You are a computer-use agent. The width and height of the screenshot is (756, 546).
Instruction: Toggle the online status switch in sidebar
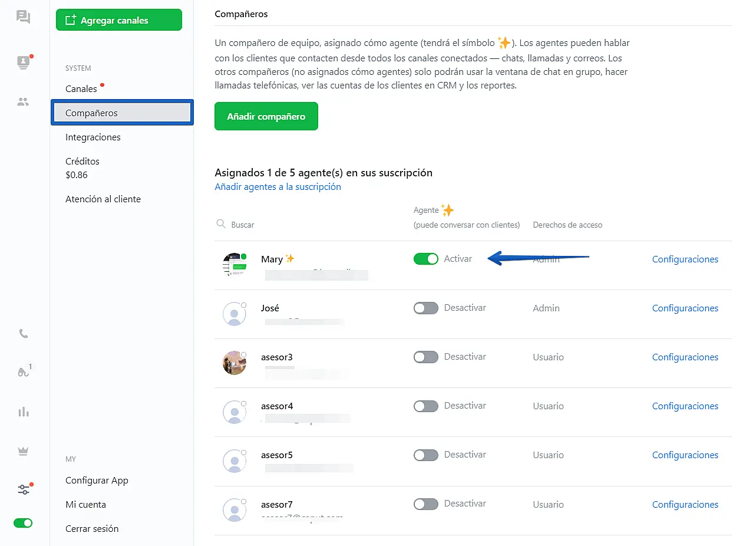(x=24, y=523)
